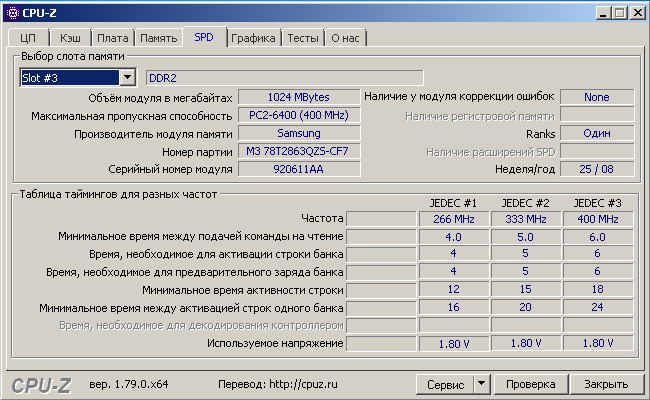Image resolution: width=650 pixels, height=400 pixels.
Task: Select the 1024 MBytes module size value
Action: pos(299,97)
